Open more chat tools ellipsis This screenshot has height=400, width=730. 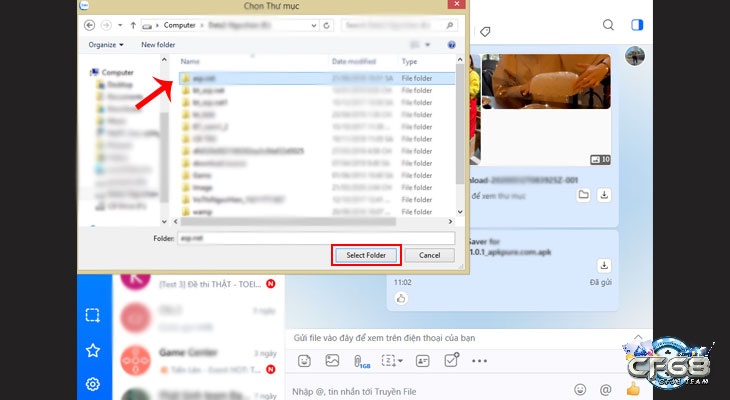[x=479, y=361]
